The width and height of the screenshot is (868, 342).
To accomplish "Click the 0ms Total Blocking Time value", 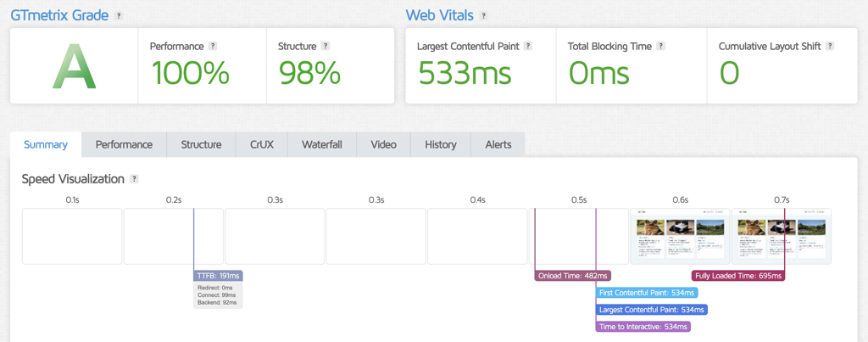I will pos(599,72).
